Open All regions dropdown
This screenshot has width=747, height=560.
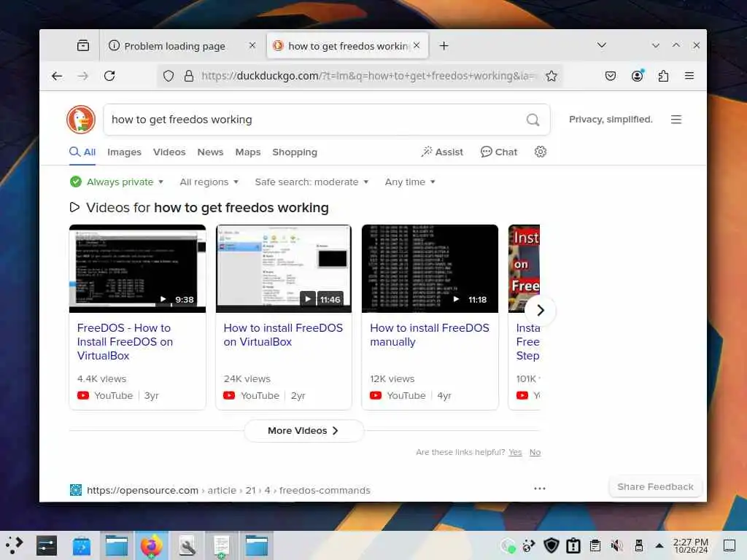[x=209, y=182]
